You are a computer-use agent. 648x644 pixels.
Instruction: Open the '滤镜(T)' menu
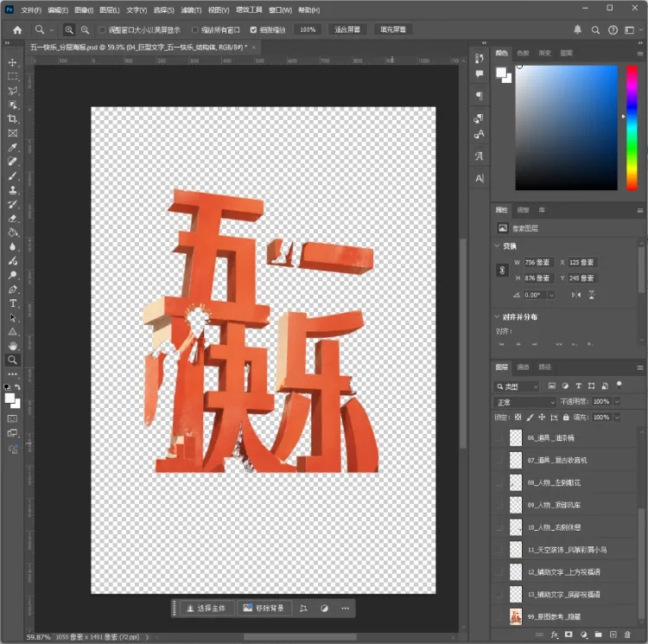(x=191, y=10)
